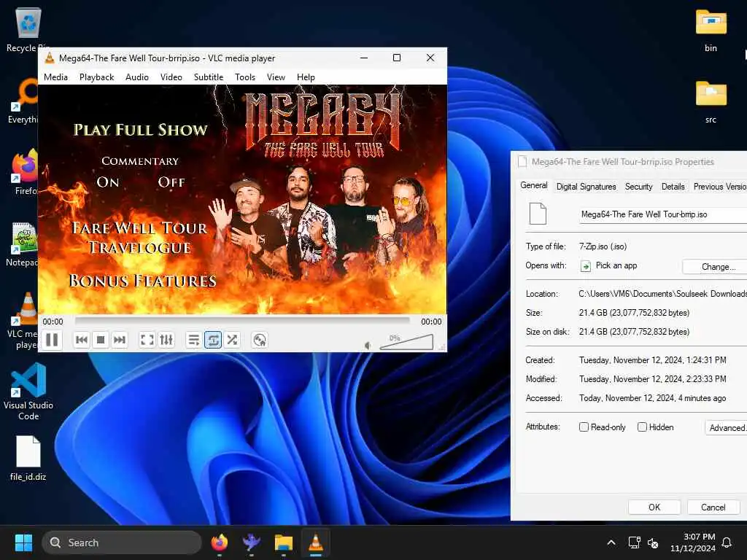The height and width of the screenshot is (560, 747).
Task: Open the Help menu in VLC
Action: [x=306, y=77]
